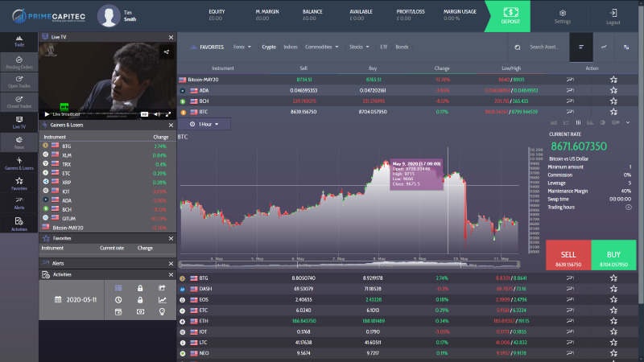644x362 pixels.
Task: Toggle favorite star for ETC row
Action: [x=613, y=311]
